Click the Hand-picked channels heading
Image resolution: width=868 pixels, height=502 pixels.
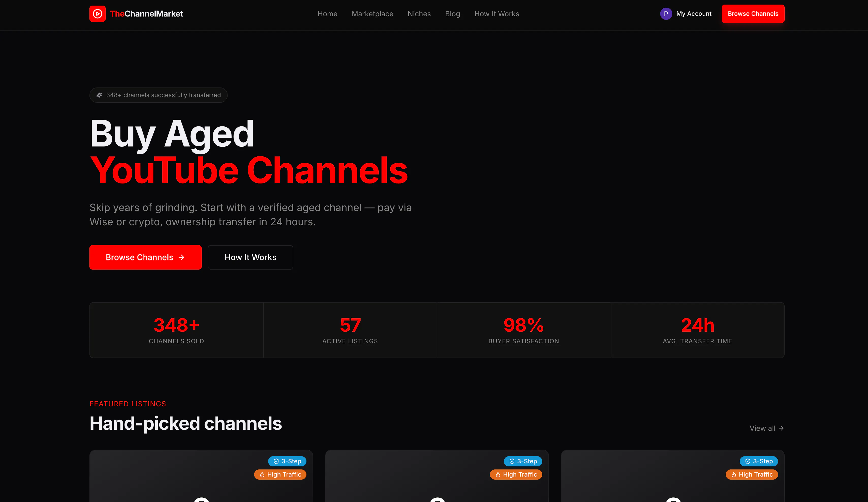(x=186, y=423)
